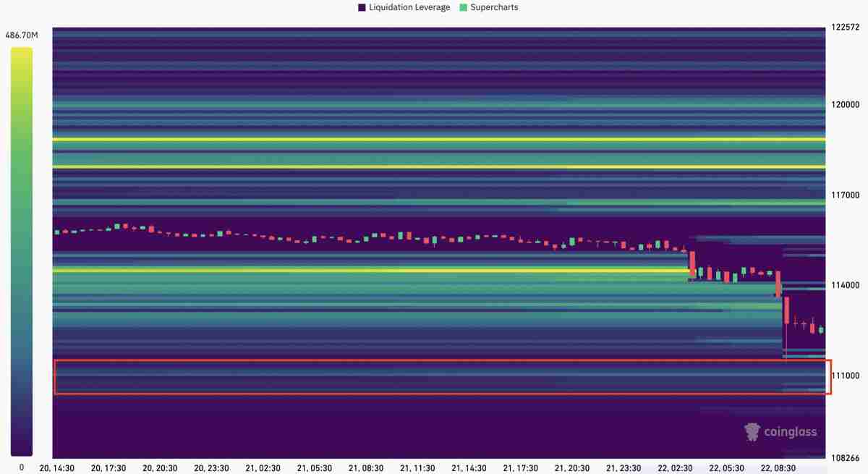Toggle the Liquidation Leverage series label
The image size is (868, 474).
click(x=409, y=7)
